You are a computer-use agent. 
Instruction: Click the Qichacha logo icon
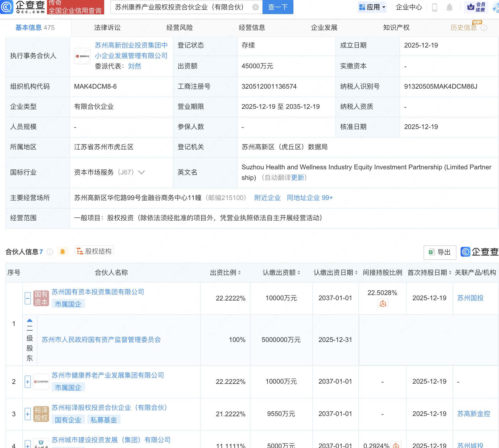click(6, 7)
